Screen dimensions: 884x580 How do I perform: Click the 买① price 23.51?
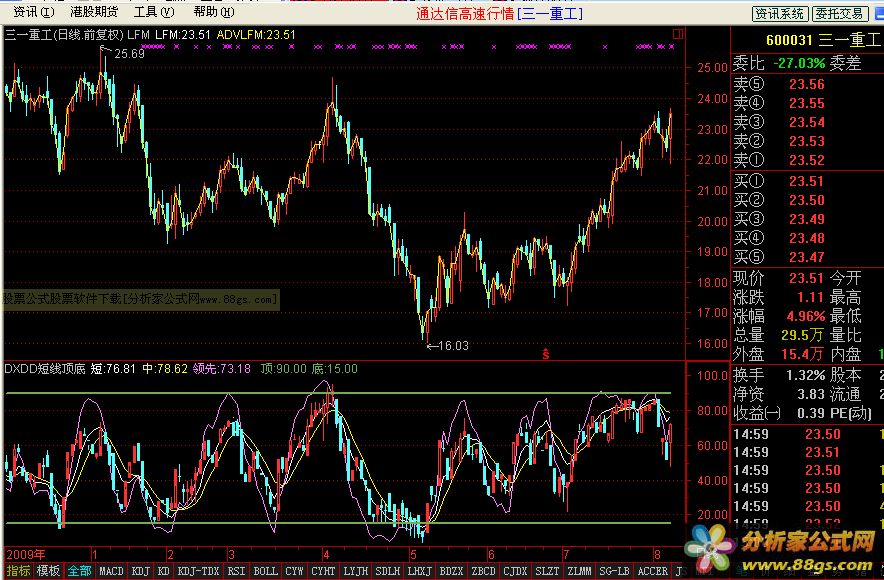point(807,181)
